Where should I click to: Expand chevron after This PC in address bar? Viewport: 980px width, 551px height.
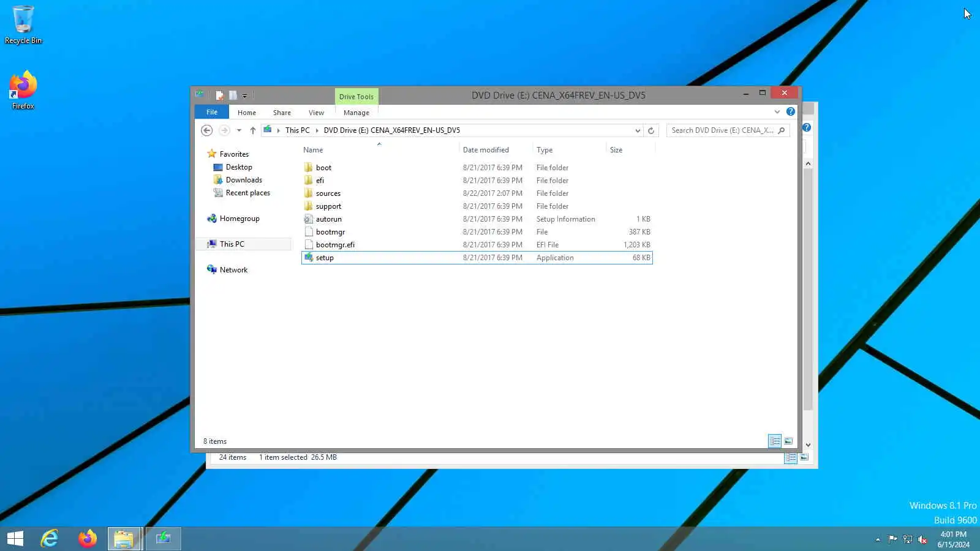(x=317, y=130)
